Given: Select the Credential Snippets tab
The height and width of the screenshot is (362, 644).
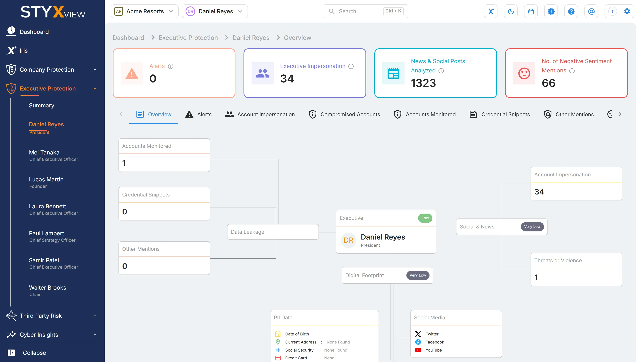Looking at the screenshot, I should click(x=500, y=114).
